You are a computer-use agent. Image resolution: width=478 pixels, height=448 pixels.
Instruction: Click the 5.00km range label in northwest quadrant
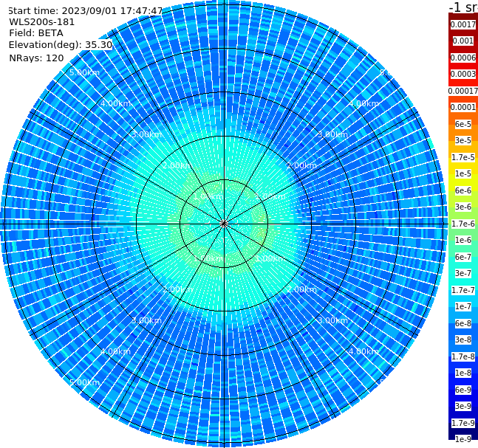tap(84, 72)
